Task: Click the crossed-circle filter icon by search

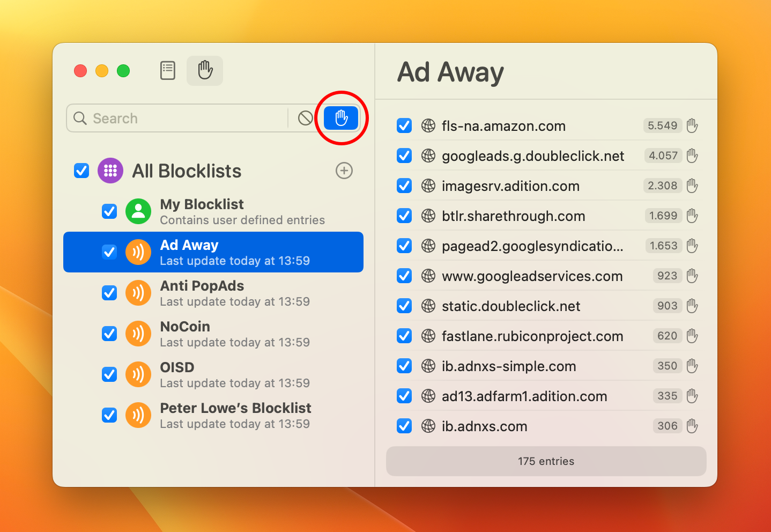Action: 306,118
